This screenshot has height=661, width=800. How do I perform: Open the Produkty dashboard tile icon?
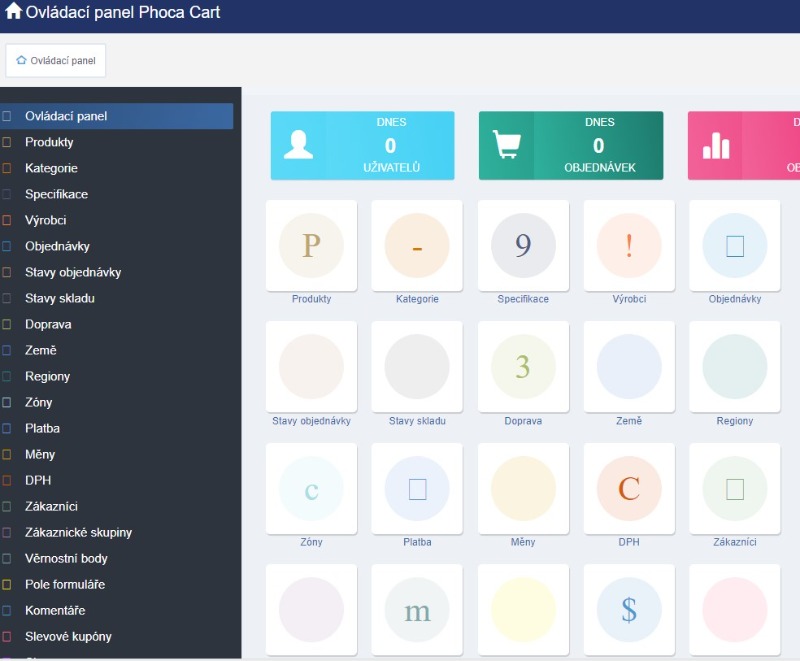[311, 245]
